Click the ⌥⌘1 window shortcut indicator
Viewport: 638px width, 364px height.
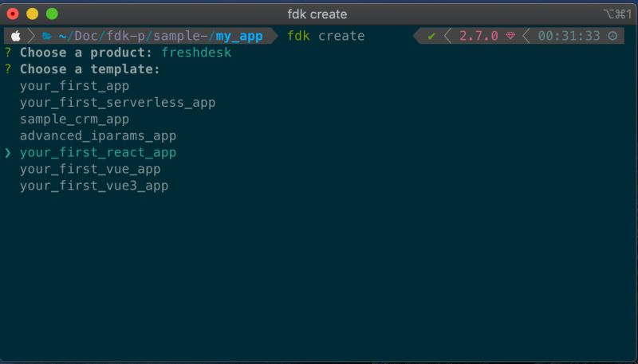tap(617, 14)
